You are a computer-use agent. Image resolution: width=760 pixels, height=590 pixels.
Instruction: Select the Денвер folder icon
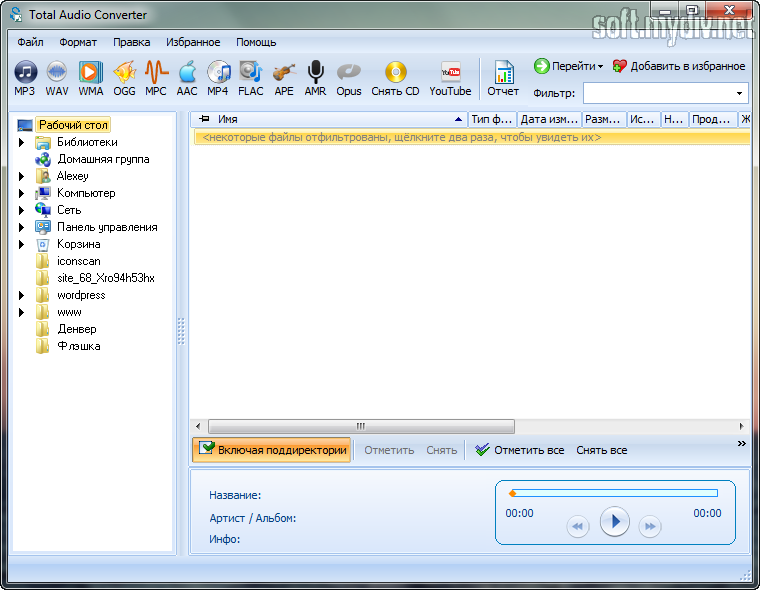coord(43,329)
